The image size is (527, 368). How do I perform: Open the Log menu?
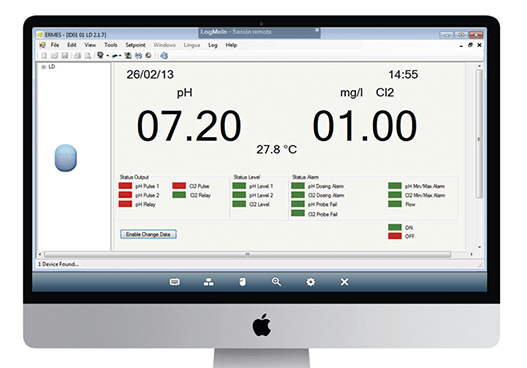[x=213, y=45]
